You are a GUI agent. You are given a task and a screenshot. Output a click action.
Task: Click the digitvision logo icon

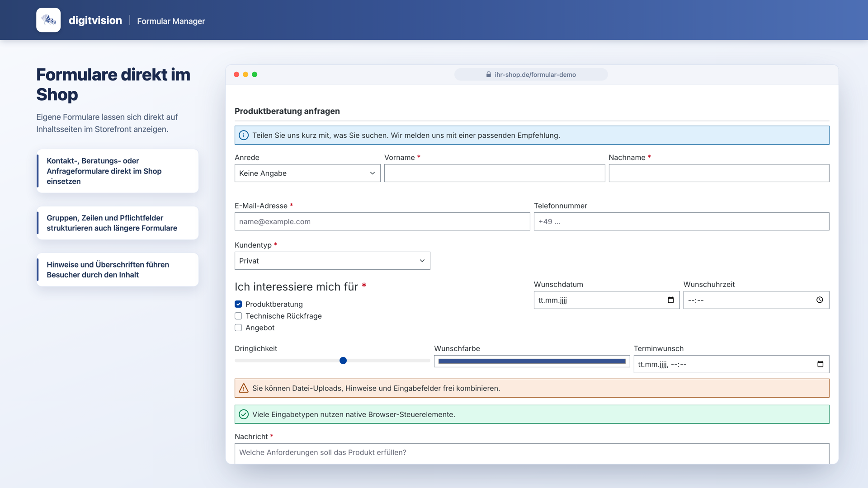point(48,20)
